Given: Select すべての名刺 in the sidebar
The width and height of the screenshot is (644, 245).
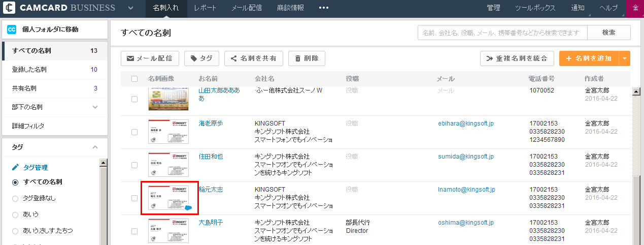Looking at the screenshot, I should [55, 51].
